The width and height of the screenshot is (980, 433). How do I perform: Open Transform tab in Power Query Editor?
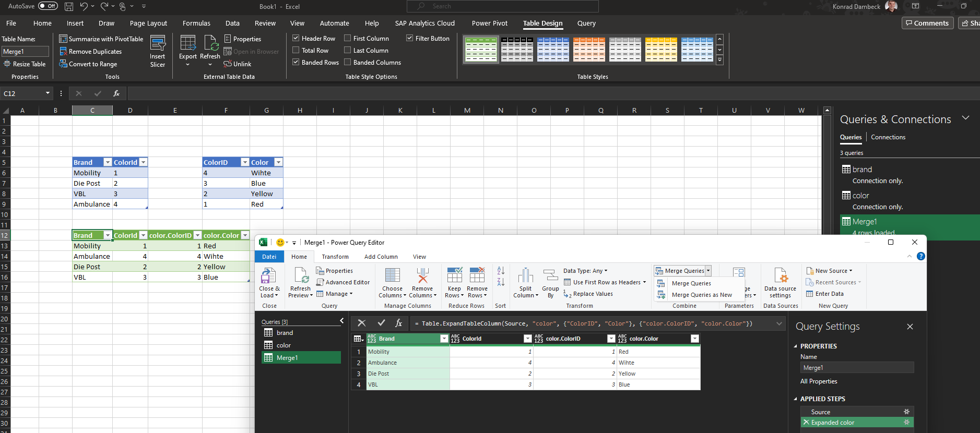tap(335, 257)
